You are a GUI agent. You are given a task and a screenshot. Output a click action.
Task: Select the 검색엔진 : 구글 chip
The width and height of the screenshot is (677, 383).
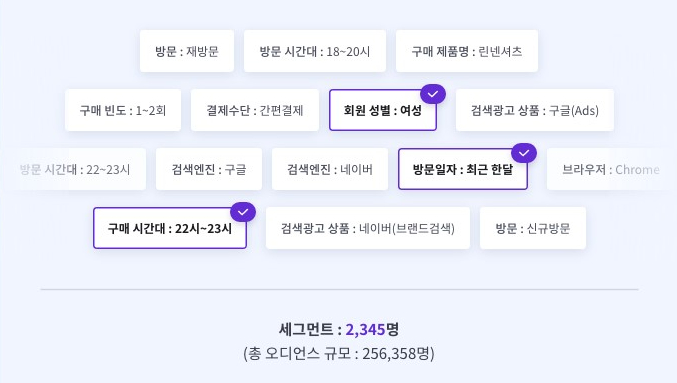[x=209, y=169]
